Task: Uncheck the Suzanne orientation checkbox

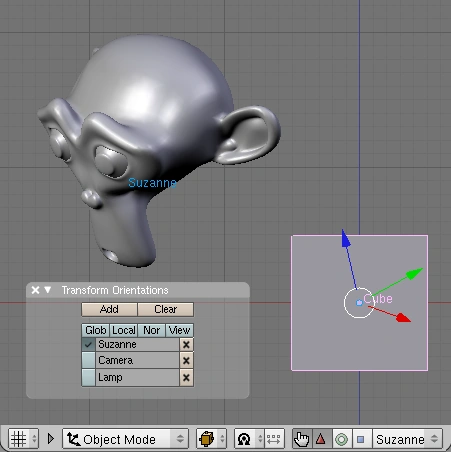Action: tap(88, 344)
